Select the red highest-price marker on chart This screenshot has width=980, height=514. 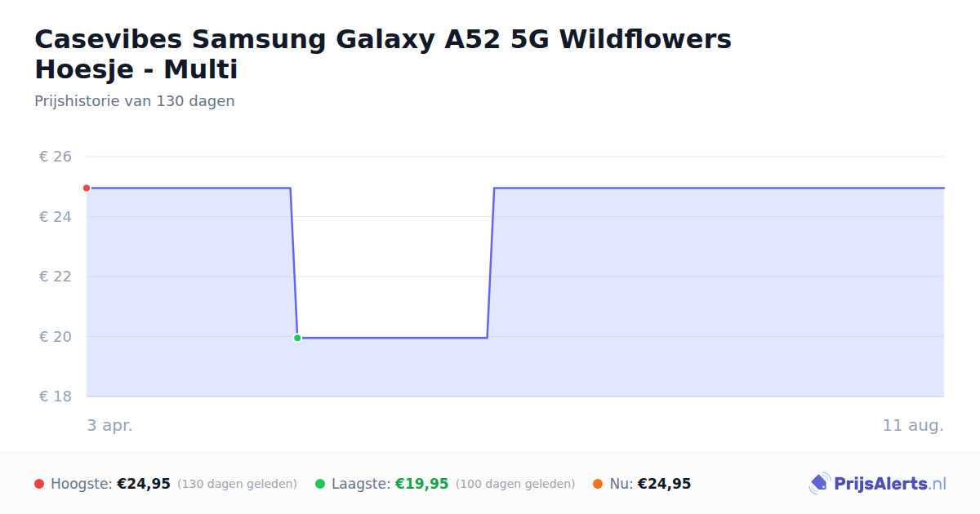click(x=87, y=188)
